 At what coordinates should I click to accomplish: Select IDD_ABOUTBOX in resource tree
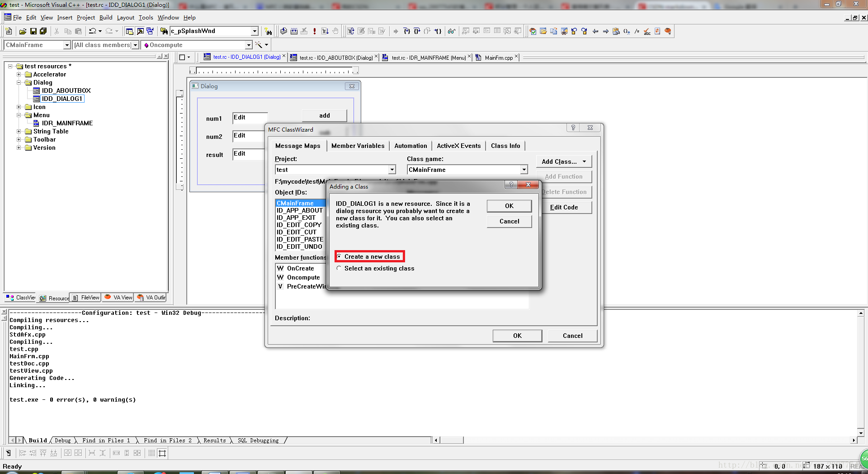click(x=66, y=90)
